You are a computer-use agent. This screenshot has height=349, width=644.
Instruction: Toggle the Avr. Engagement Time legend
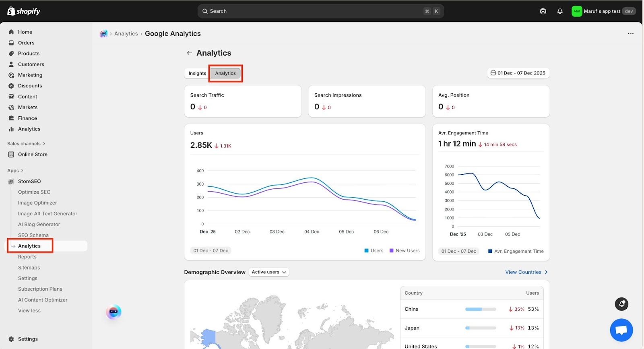pyautogui.click(x=516, y=251)
